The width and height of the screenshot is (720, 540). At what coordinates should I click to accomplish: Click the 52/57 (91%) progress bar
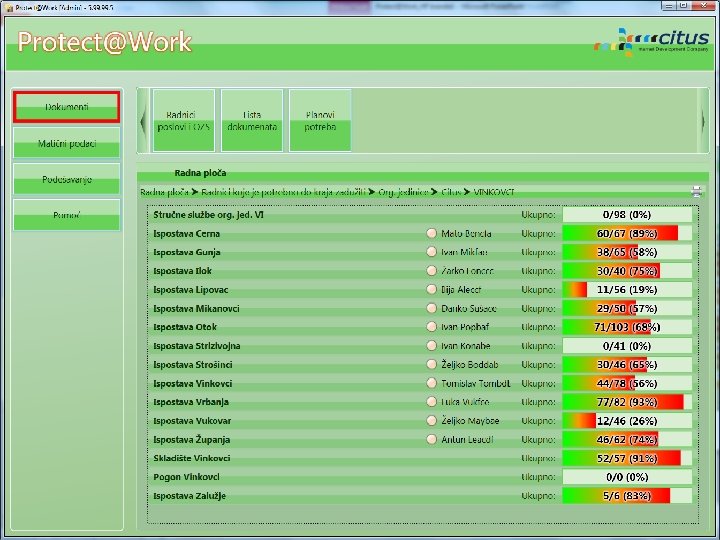pos(627,458)
